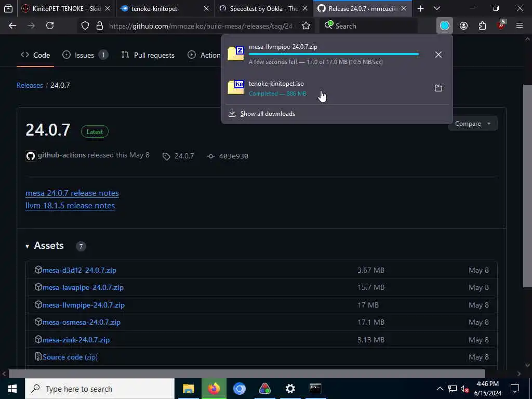Screen dimensions: 532x399
Task: Click the Firefox taskbar icon
Action: 214,389
